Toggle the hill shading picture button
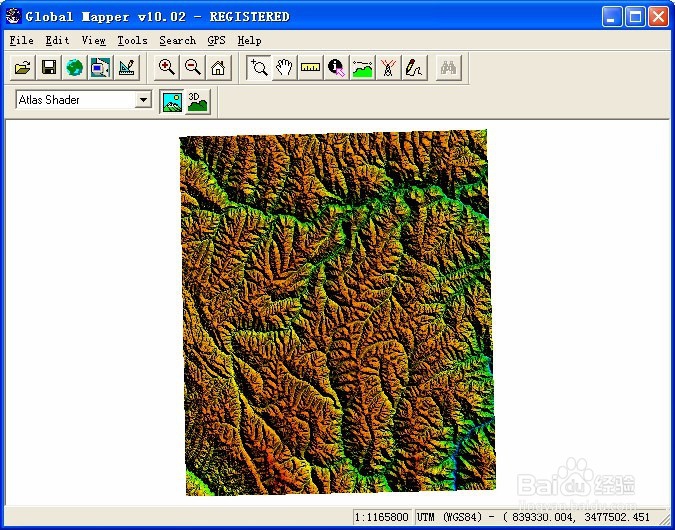675x530 pixels. coord(172,102)
